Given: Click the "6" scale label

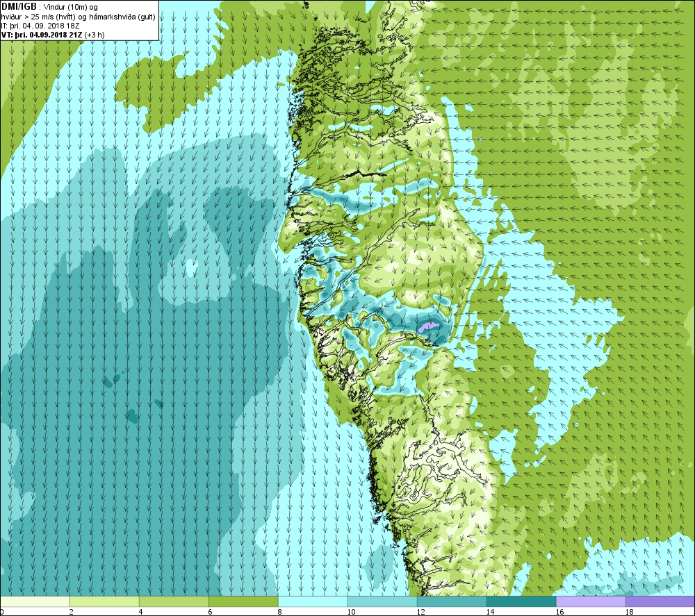Looking at the screenshot, I should [211, 612].
